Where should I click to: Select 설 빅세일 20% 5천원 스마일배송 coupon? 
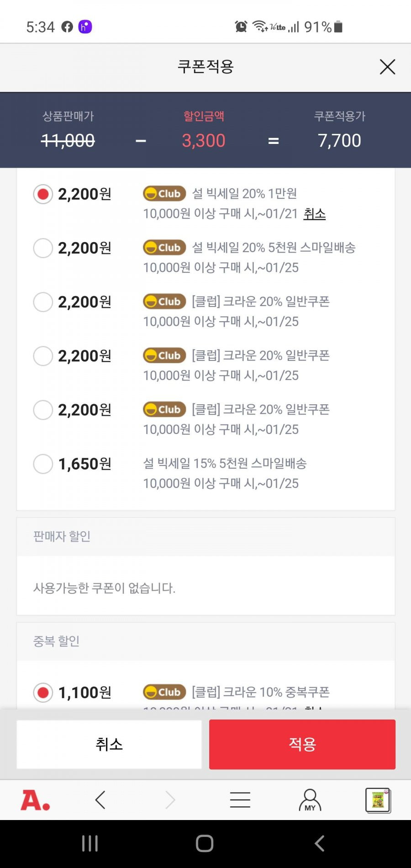[43, 248]
